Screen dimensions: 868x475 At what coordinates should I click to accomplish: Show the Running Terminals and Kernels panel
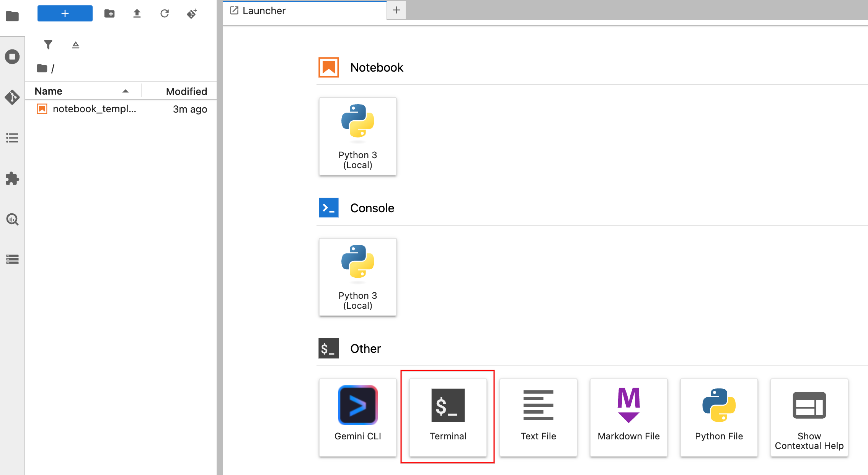tap(12, 57)
